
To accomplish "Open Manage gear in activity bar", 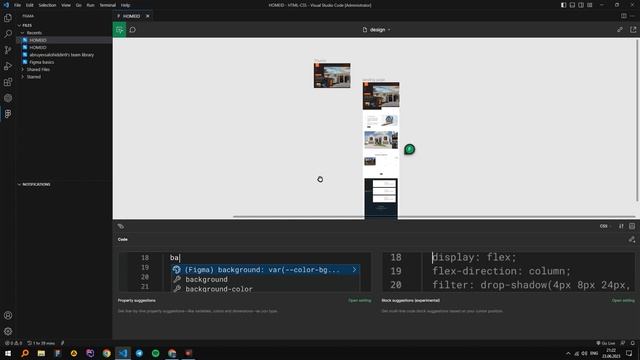I will click(x=8, y=331).
